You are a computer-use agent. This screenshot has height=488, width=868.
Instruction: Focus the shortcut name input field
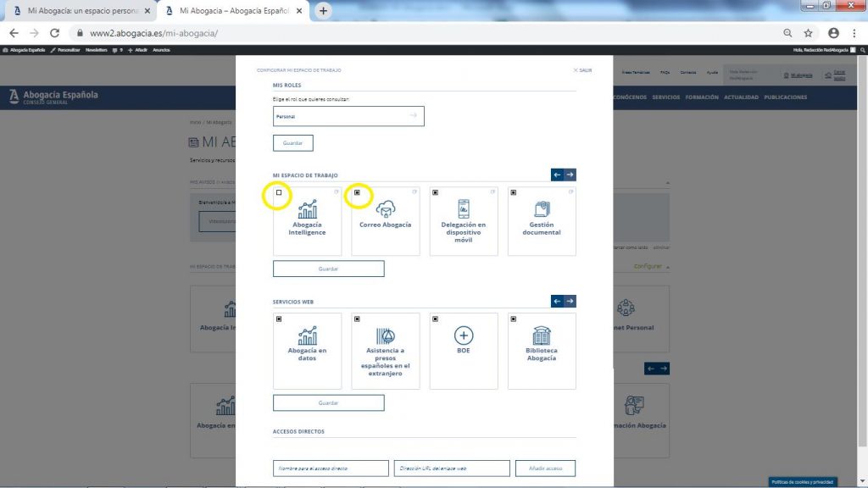(x=331, y=468)
